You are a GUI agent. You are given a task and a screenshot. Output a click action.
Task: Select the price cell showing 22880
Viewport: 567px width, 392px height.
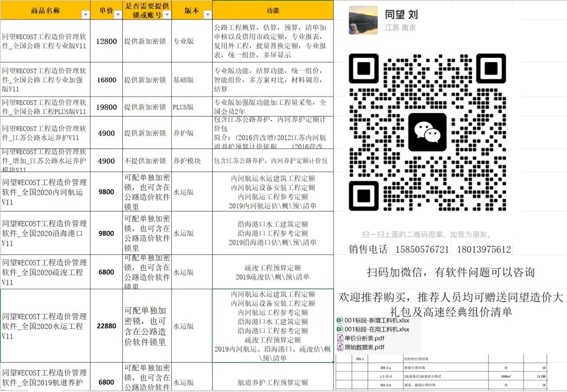(107, 326)
